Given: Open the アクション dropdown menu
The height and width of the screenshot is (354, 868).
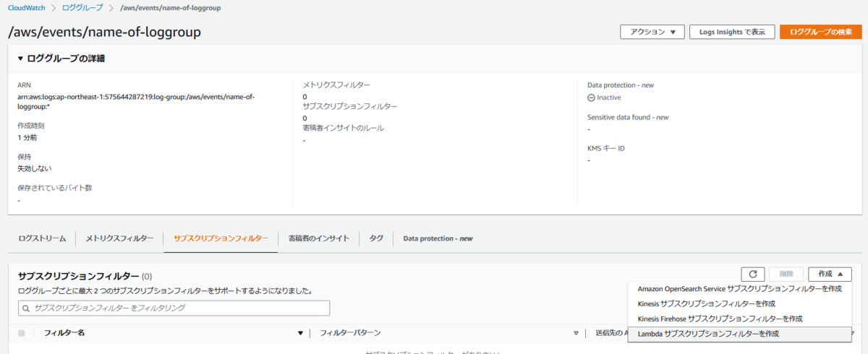Looking at the screenshot, I should coord(652,32).
